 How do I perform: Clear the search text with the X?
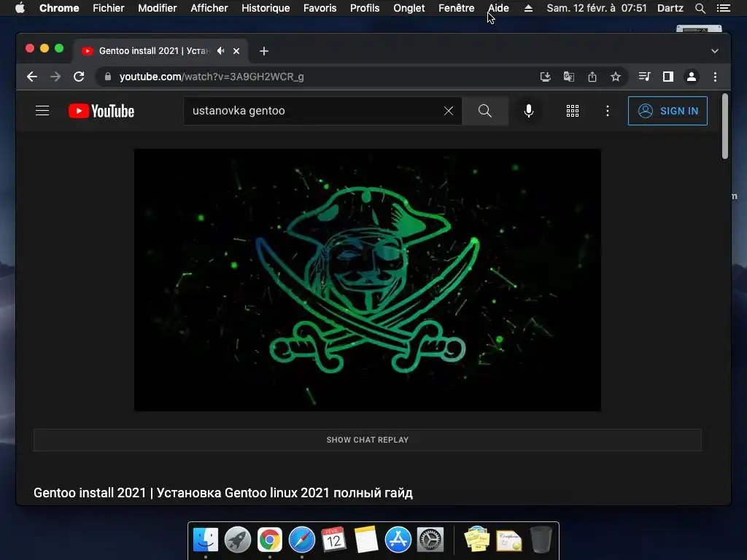pyautogui.click(x=449, y=111)
